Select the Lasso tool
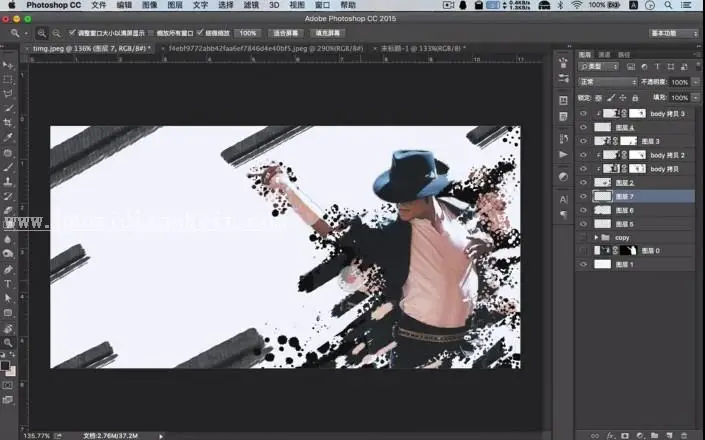The height and width of the screenshot is (440, 705). pyautogui.click(x=8, y=94)
